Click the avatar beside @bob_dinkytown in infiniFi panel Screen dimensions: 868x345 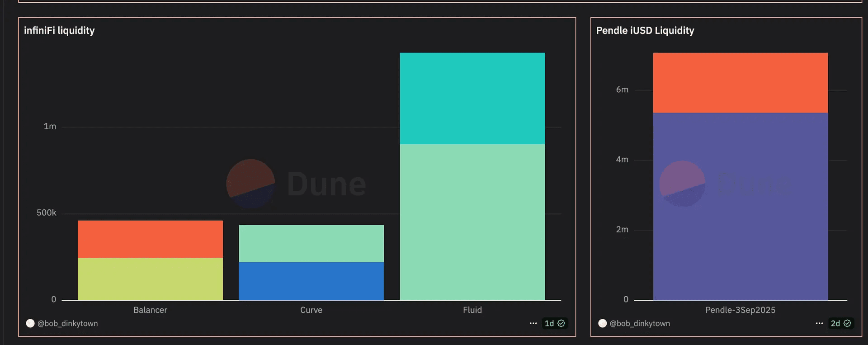pyautogui.click(x=30, y=323)
